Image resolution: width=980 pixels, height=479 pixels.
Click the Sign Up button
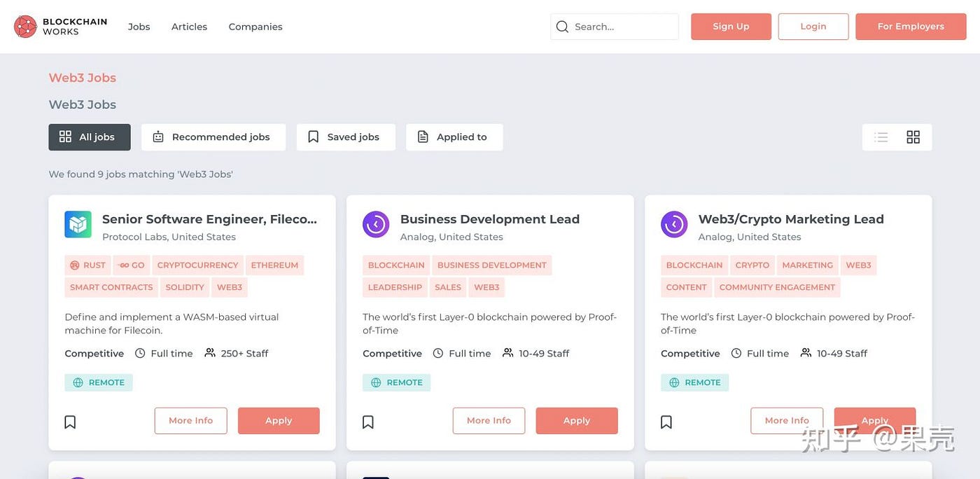click(x=731, y=27)
